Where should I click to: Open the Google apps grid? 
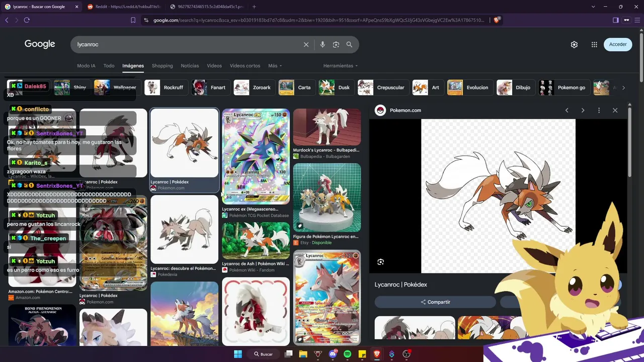594,44
